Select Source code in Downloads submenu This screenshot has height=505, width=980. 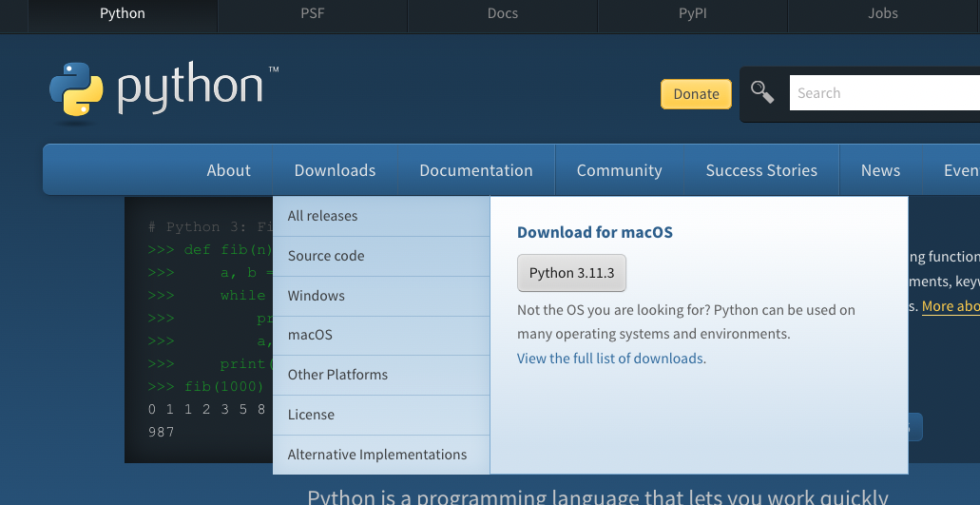pos(381,256)
